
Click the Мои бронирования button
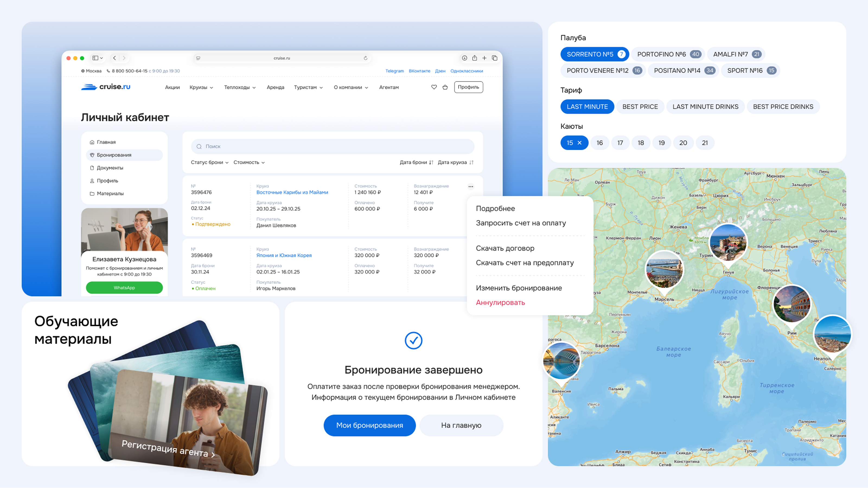point(370,425)
